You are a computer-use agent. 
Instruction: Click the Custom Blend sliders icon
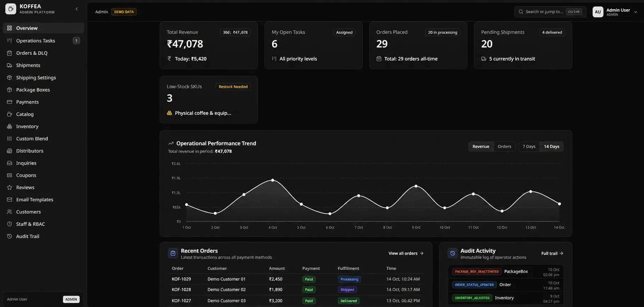pos(10,139)
